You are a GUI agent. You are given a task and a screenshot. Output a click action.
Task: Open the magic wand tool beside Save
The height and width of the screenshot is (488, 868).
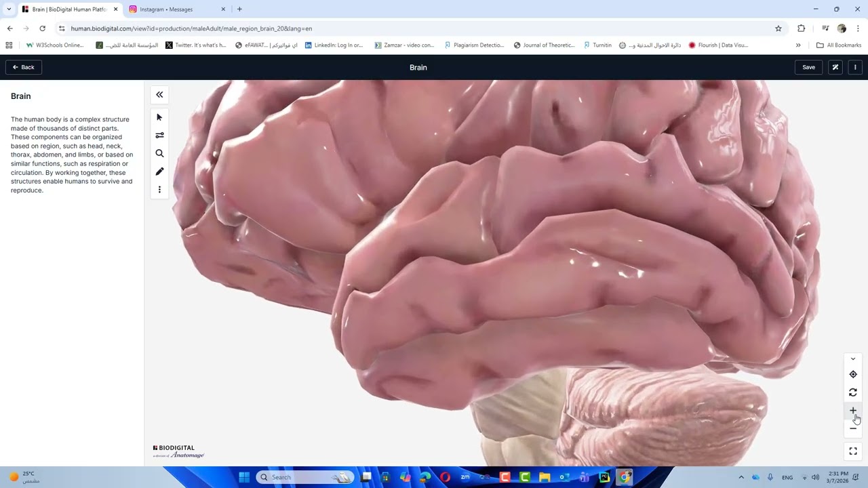tap(835, 67)
